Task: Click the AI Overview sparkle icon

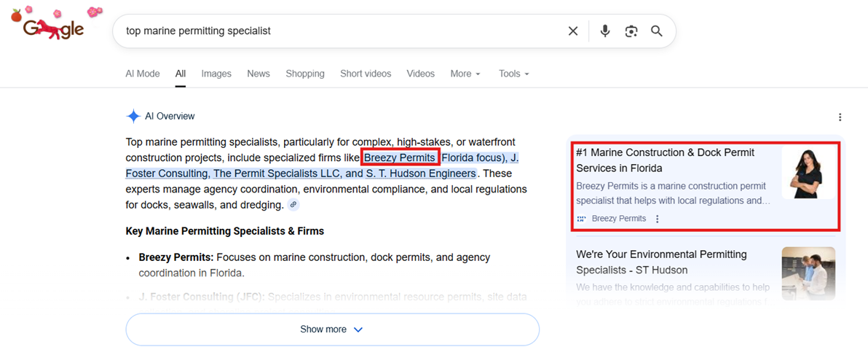Action: (133, 117)
